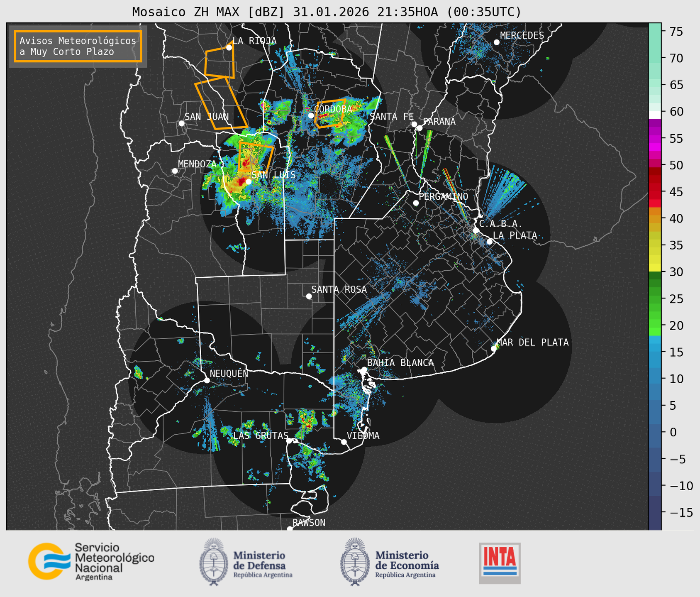Click the BAHÍA BLANCA city label
Viewport: 700px width, 597px height.
[x=400, y=363]
